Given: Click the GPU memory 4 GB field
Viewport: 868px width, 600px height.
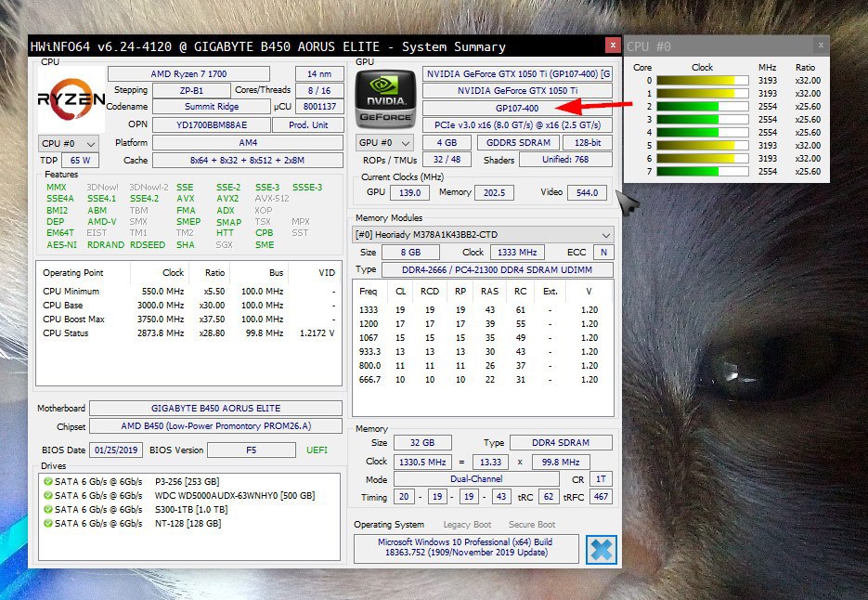Looking at the screenshot, I should click(x=447, y=142).
